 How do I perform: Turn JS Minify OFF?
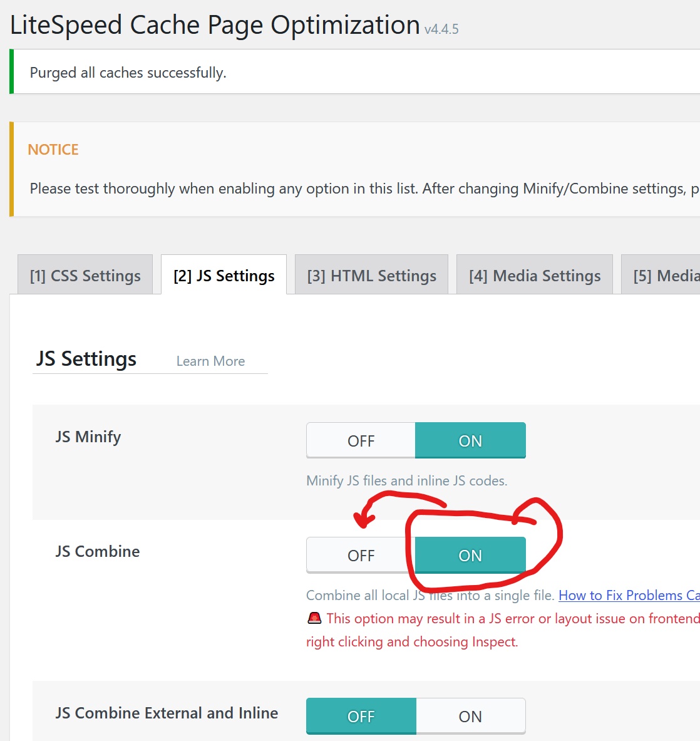point(361,440)
